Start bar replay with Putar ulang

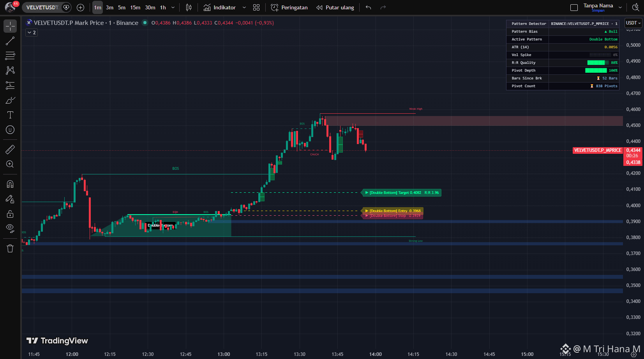click(x=335, y=7)
